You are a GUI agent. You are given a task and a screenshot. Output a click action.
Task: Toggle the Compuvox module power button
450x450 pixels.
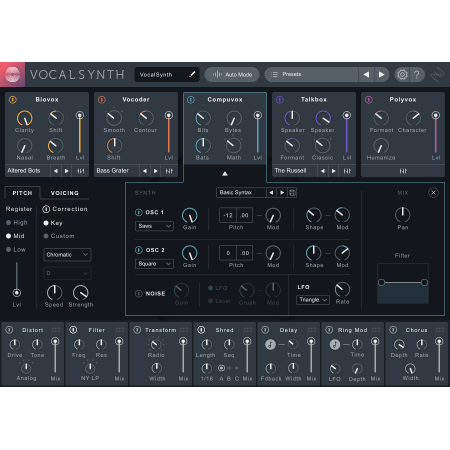click(191, 100)
